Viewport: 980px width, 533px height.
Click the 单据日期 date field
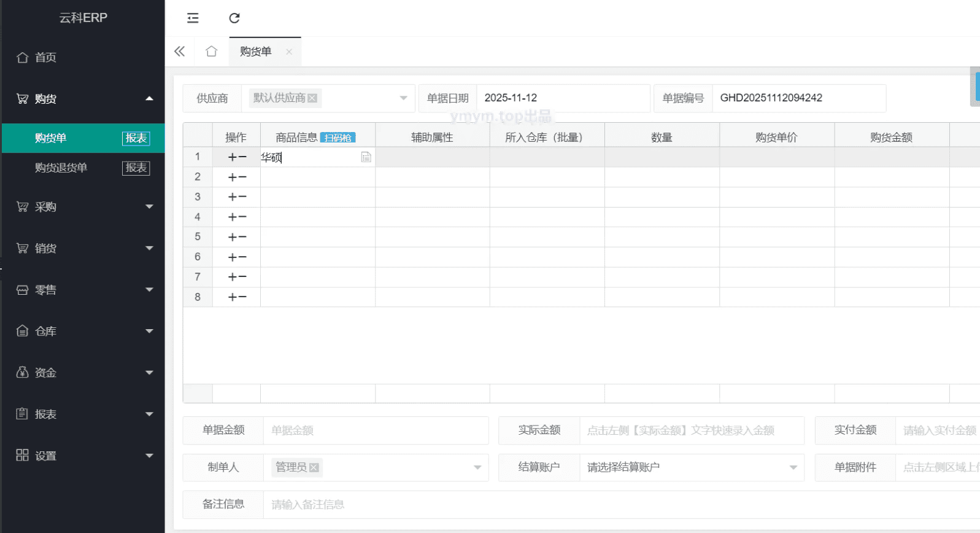(563, 98)
